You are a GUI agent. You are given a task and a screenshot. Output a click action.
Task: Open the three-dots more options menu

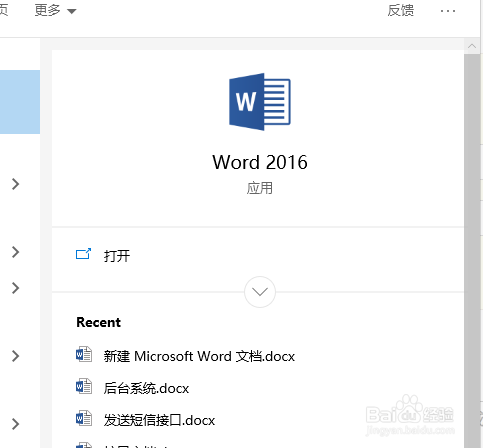pyautogui.click(x=448, y=11)
